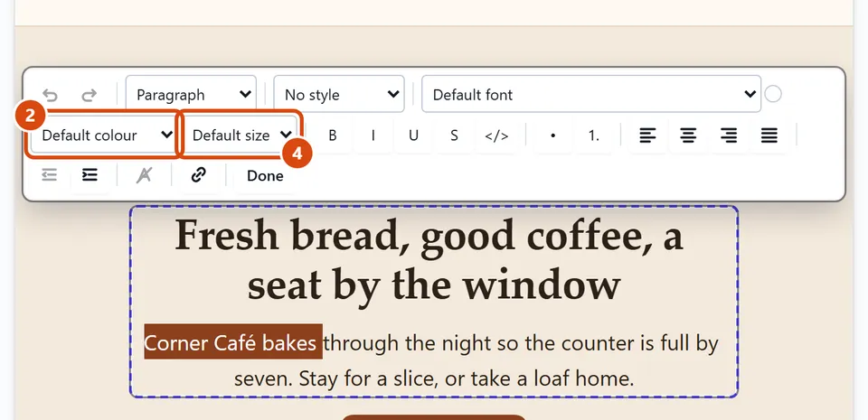
Task: Open the Default colour dropdown
Action: click(104, 135)
